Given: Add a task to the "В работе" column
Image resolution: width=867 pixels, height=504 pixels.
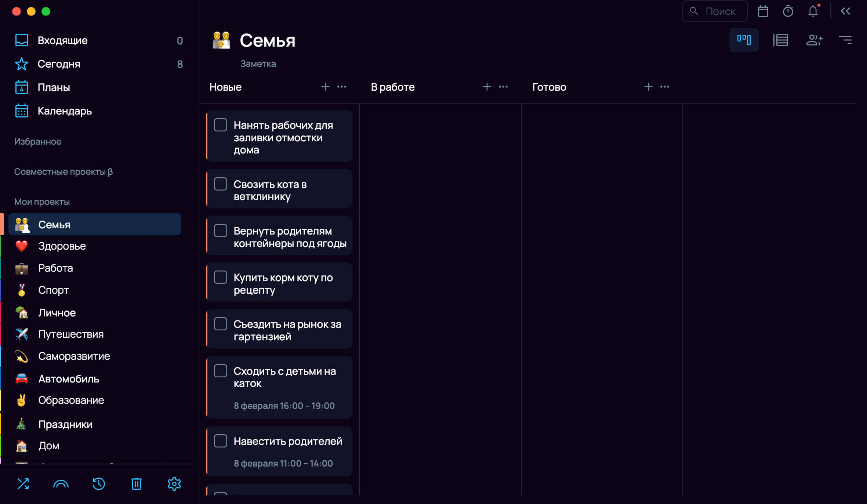Looking at the screenshot, I should click(487, 87).
